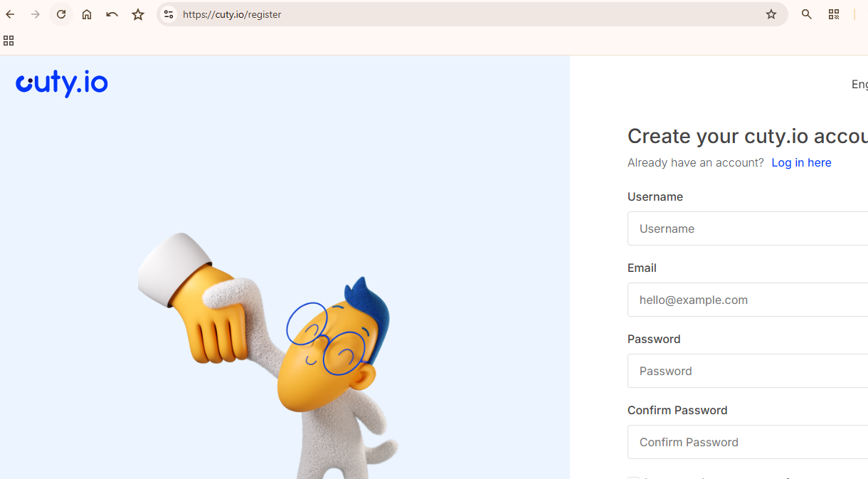Go back to the previous page
Screen dimensions: 868x479
click(10, 14)
